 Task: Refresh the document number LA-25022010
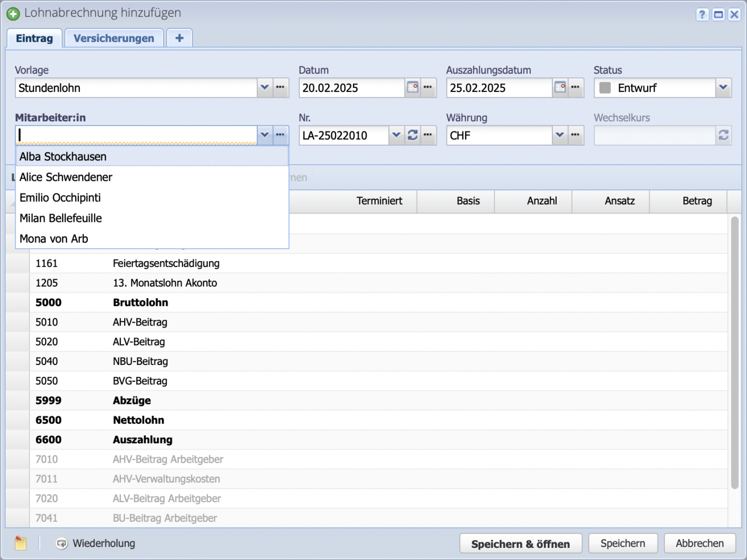pyautogui.click(x=413, y=135)
